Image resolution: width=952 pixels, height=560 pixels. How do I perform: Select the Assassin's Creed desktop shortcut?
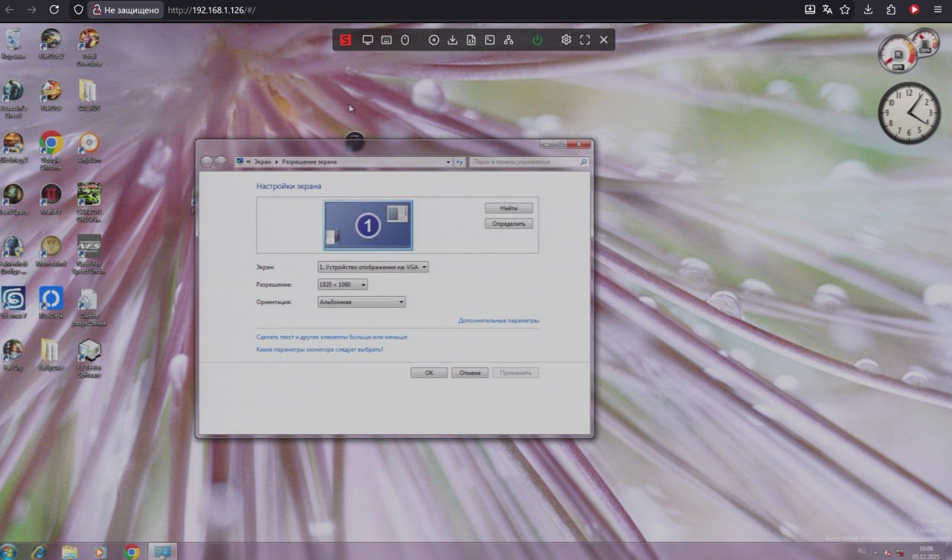[13, 100]
